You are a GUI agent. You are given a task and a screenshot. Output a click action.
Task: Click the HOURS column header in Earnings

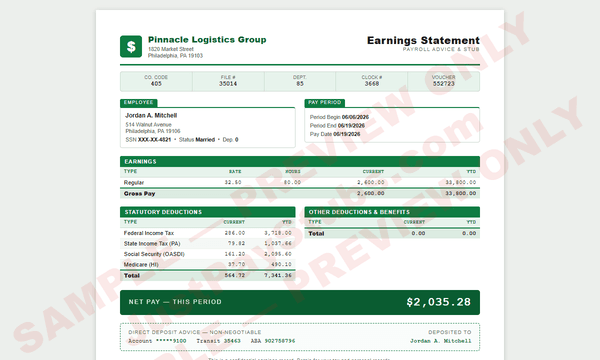tap(293, 171)
